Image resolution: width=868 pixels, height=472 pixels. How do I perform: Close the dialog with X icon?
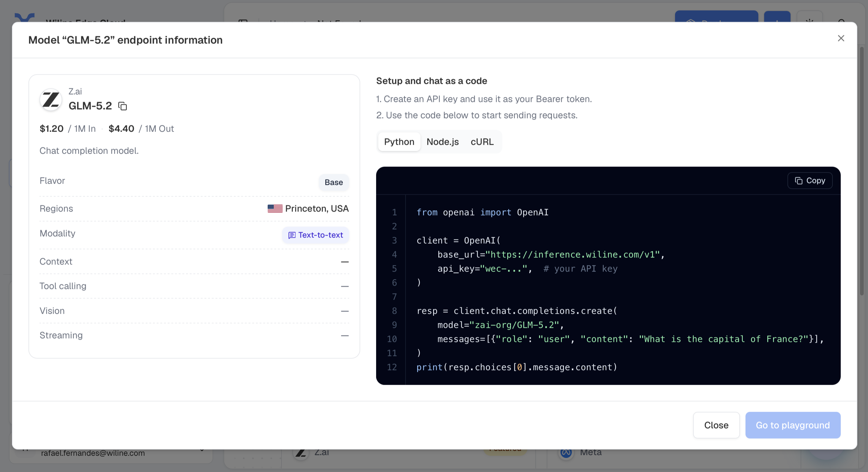pyautogui.click(x=841, y=38)
